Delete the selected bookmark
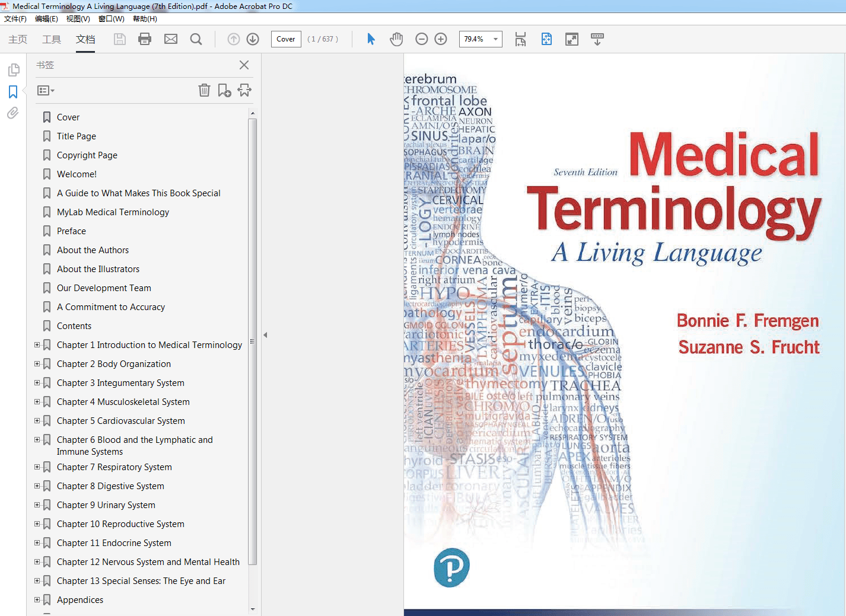The width and height of the screenshot is (846, 616). [204, 90]
